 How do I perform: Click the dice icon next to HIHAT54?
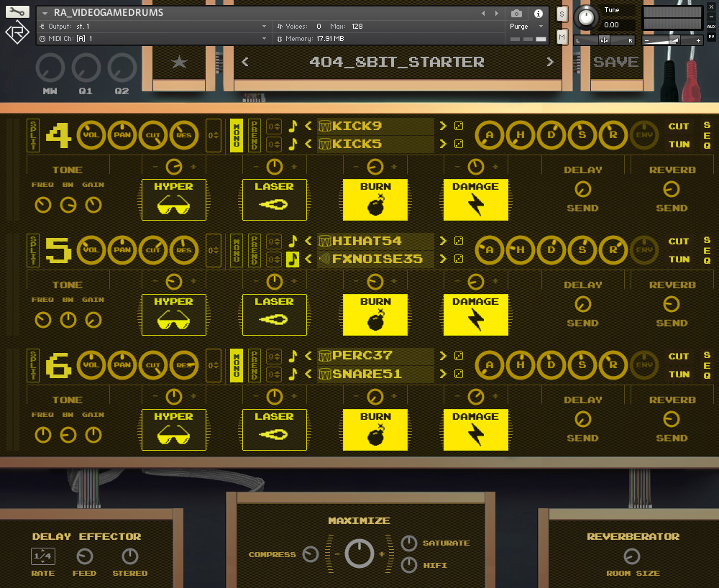pyautogui.click(x=459, y=241)
